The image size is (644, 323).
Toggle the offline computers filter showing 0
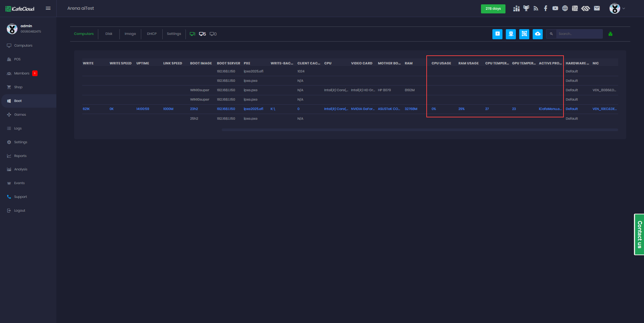212,34
